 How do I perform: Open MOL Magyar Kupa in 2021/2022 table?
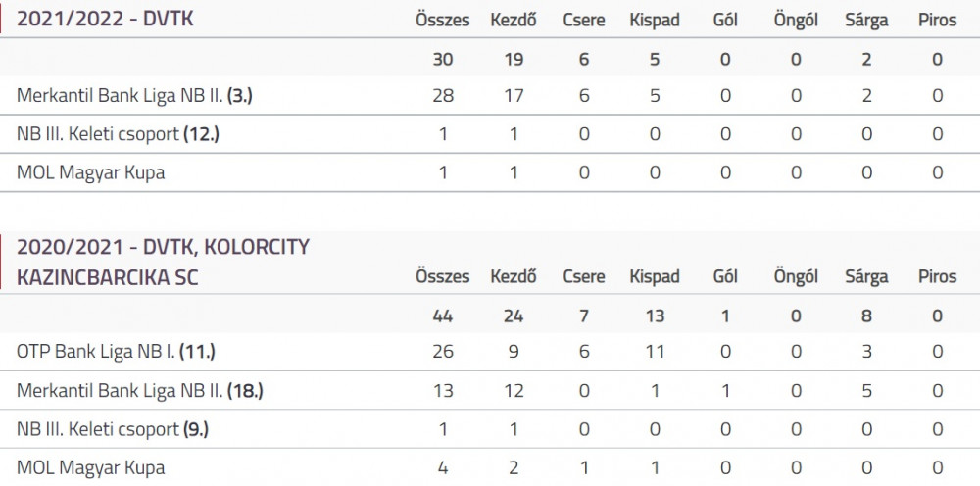[x=490, y=172]
